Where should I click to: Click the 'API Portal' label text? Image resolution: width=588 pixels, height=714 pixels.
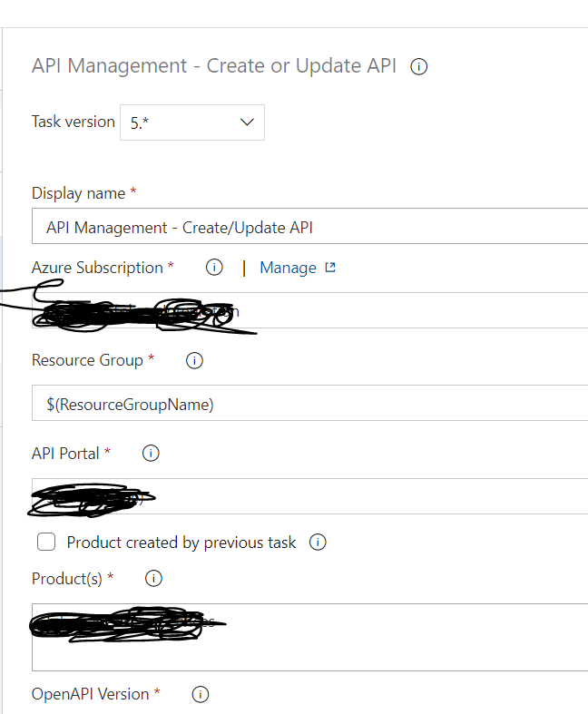(x=65, y=454)
